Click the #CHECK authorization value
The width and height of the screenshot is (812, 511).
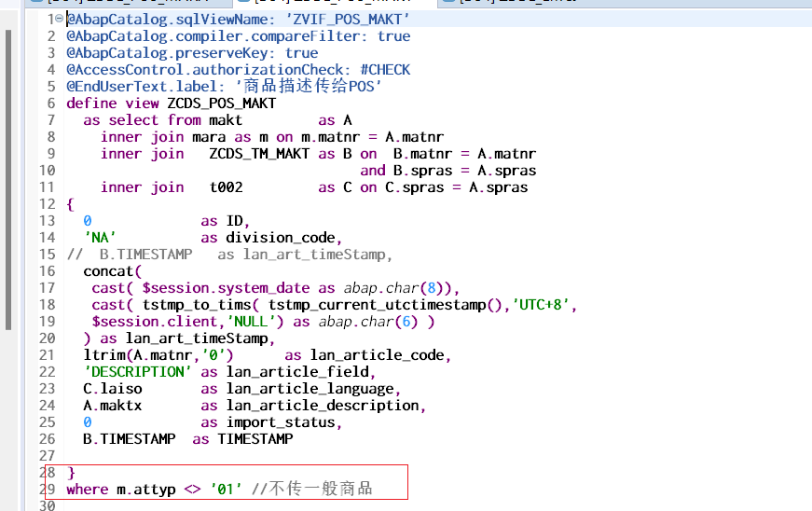click(385, 70)
